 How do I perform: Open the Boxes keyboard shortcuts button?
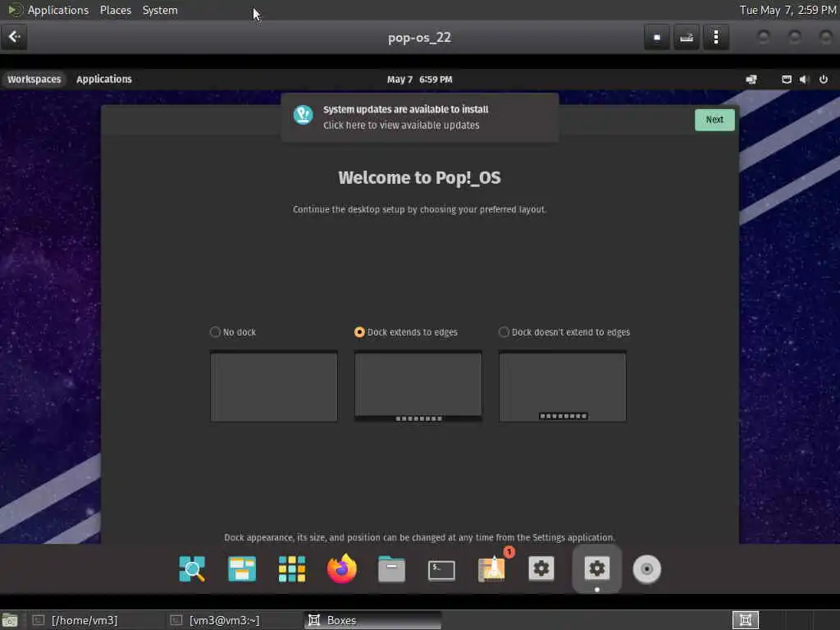[687, 38]
